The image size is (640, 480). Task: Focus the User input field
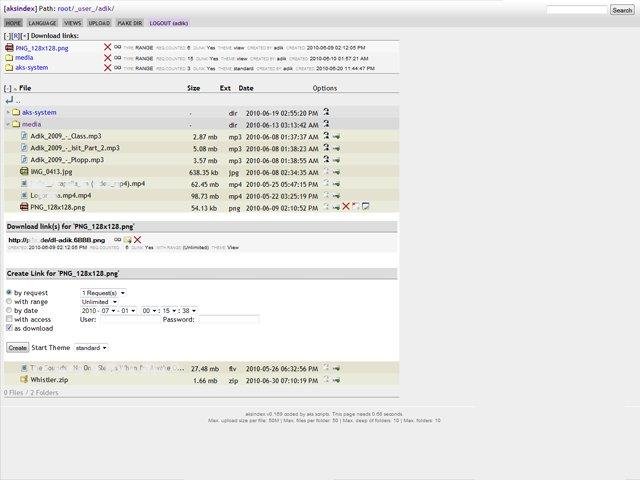pos(130,320)
